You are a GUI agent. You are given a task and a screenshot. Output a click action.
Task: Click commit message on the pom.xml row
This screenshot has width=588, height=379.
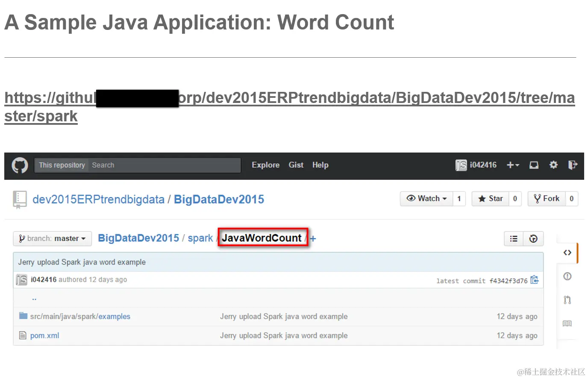click(284, 336)
